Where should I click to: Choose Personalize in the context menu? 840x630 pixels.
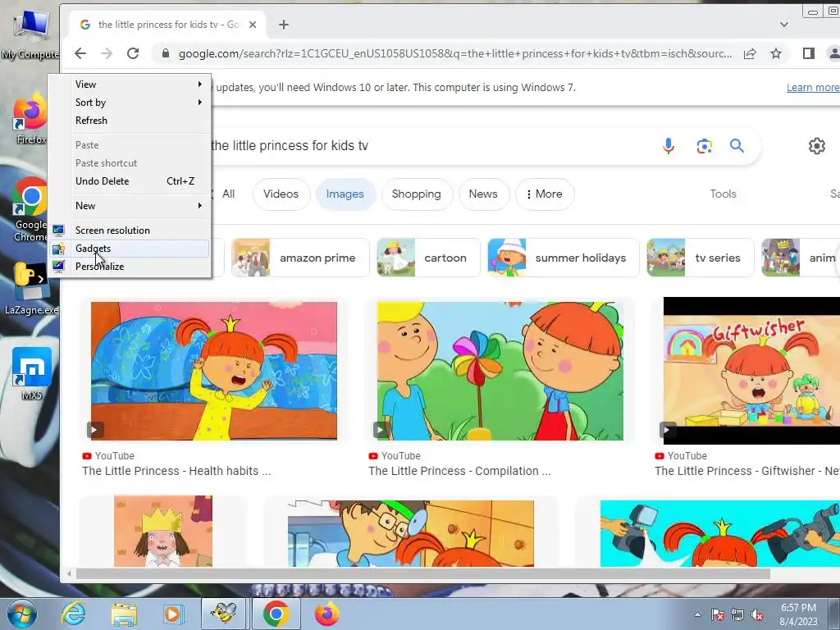(130, 267)
